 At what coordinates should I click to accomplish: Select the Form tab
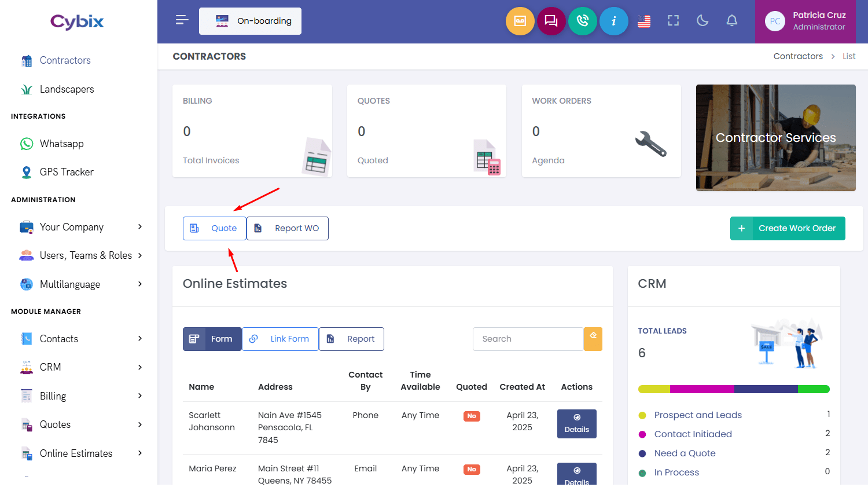click(x=212, y=339)
